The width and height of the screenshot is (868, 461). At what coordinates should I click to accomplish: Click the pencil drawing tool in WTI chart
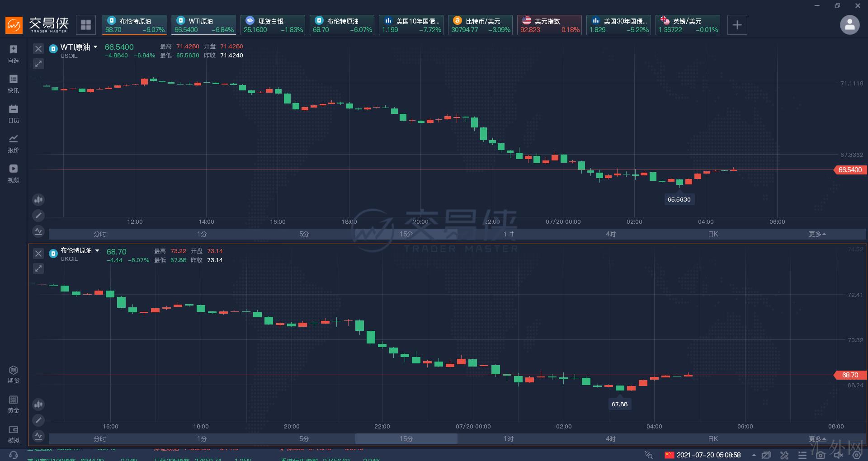(38, 216)
